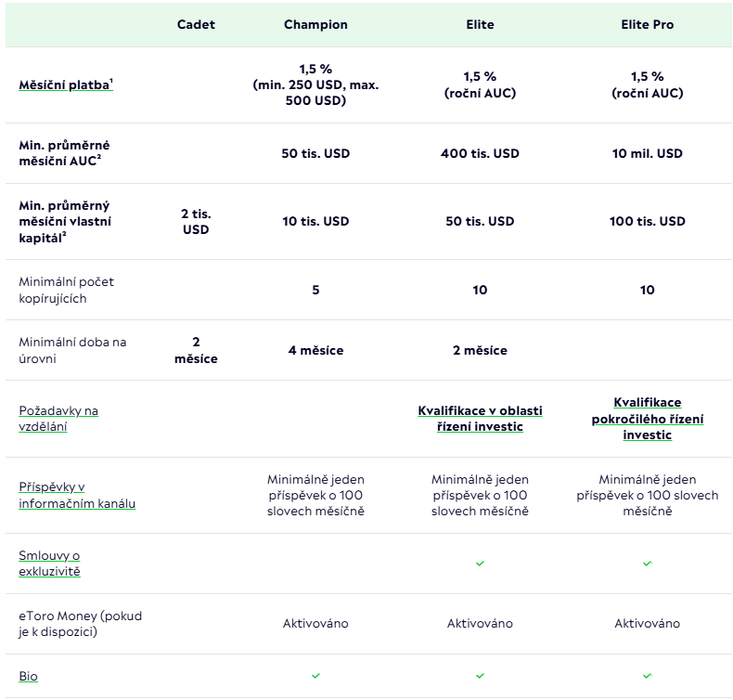
Task: Click the Minimální počet kopírujících label
Action: [67, 290]
